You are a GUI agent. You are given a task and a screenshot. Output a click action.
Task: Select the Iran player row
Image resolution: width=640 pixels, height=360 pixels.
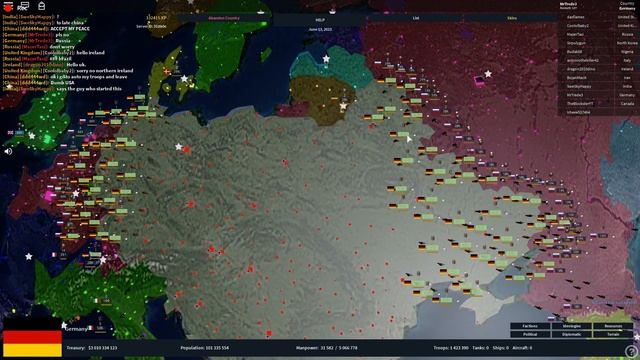599,78
